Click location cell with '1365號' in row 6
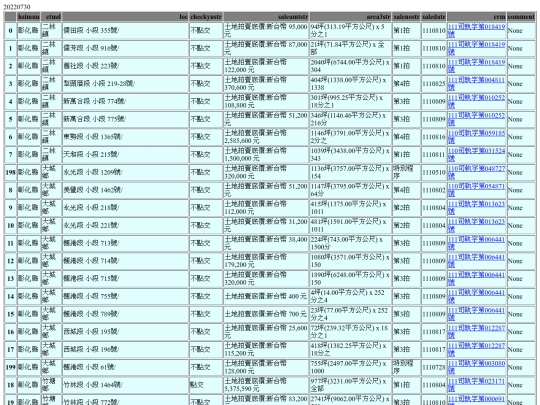540x405 pixels. click(x=125, y=137)
